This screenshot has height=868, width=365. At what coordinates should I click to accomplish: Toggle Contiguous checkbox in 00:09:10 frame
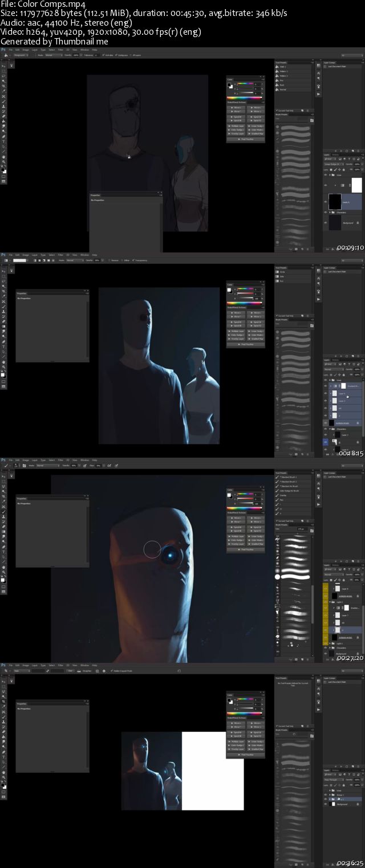pos(116,55)
